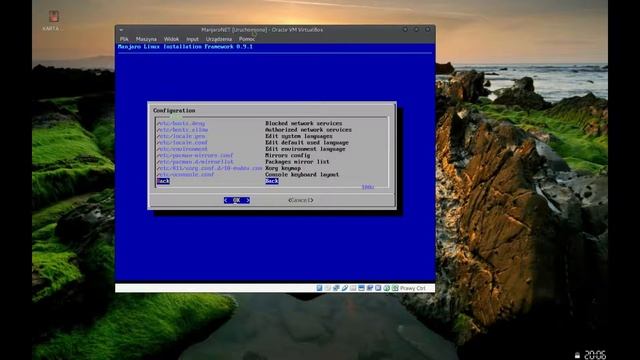Click the shared folders status icon
Screen dimensions: 640x360
tap(353, 288)
